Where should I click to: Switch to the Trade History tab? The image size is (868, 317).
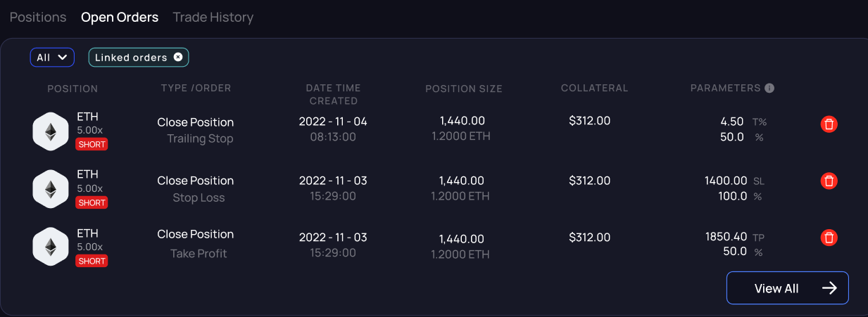click(213, 18)
